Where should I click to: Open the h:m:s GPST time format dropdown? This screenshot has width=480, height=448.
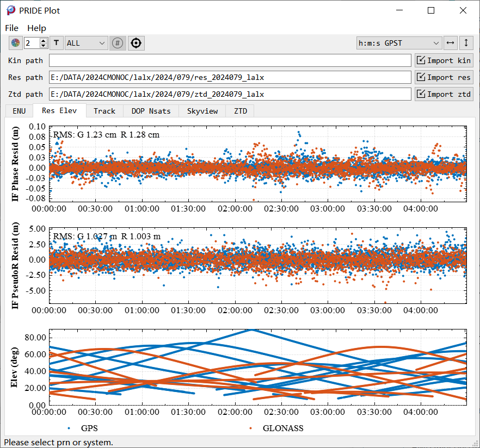click(399, 43)
